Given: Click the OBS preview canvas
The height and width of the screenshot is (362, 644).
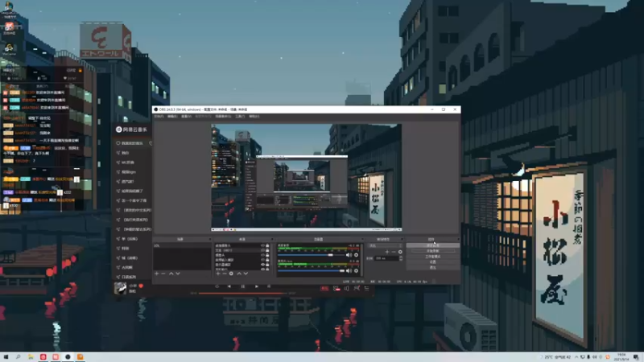Looking at the screenshot, I should pyautogui.click(x=307, y=177).
